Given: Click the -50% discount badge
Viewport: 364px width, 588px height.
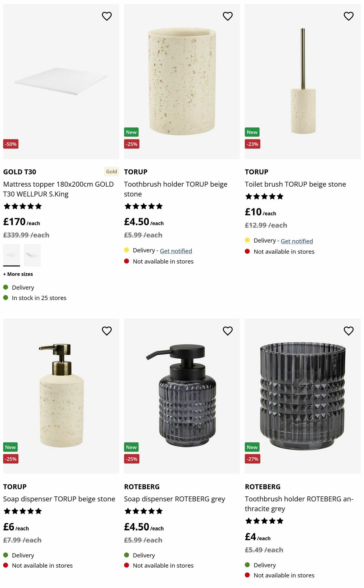Looking at the screenshot, I should (x=11, y=144).
